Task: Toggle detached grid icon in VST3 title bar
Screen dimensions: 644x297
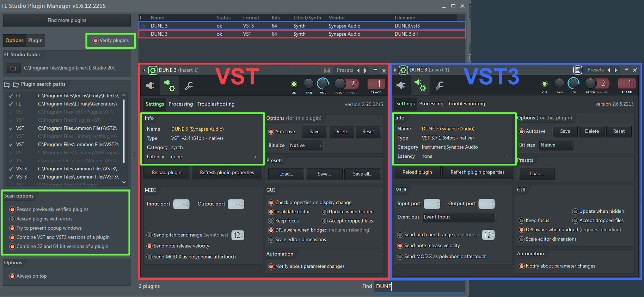Action: 577,70
